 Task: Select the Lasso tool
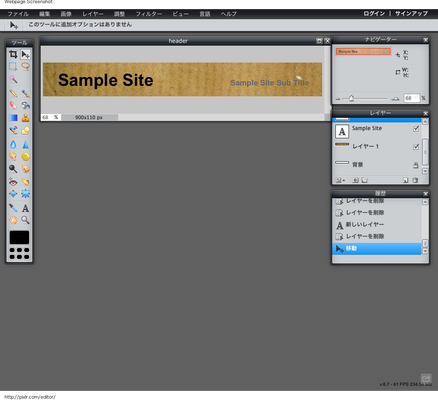pos(25,66)
